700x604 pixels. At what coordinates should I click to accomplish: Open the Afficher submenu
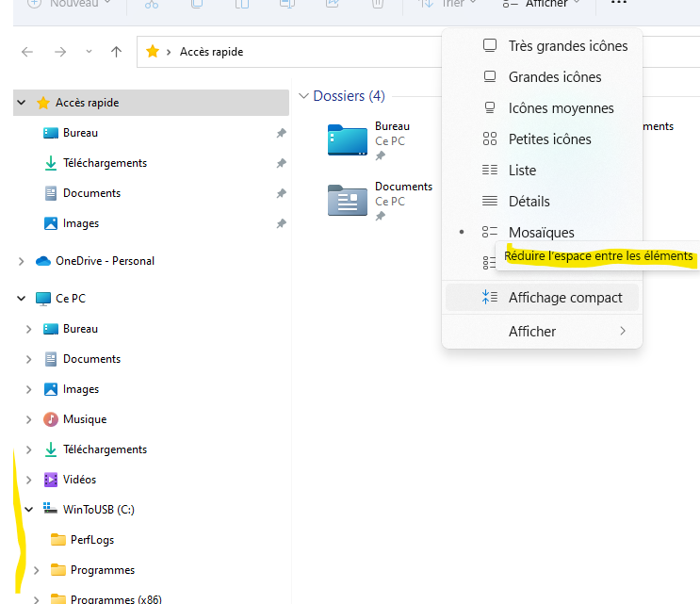pyautogui.click(x=542, y=332)
